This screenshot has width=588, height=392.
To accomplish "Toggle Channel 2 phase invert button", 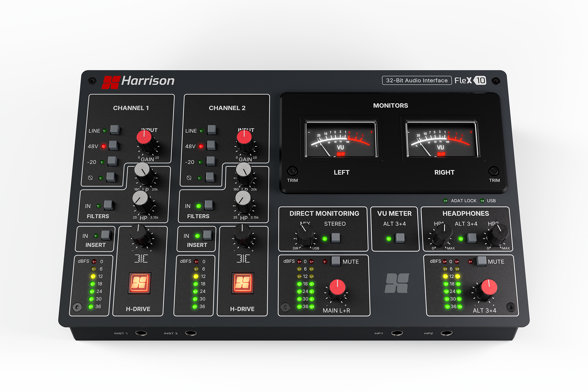I will tap(210, 177).
